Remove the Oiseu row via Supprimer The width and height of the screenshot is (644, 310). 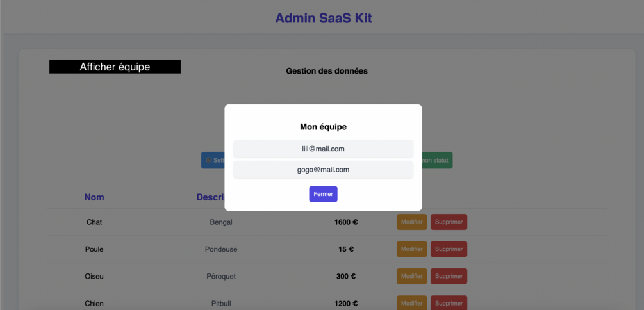[449, 276]
